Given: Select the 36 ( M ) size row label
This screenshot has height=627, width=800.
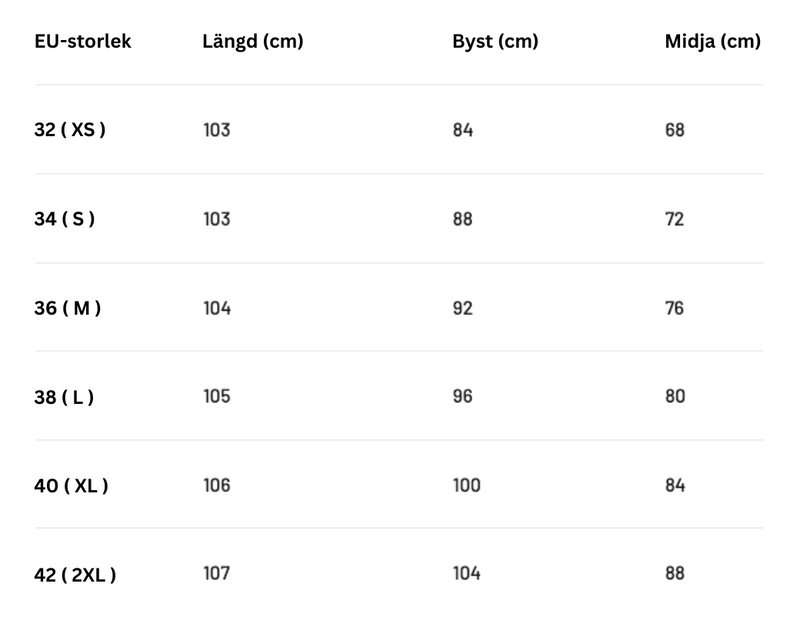Looking at the screenshot, I should [x=67, y=308].
